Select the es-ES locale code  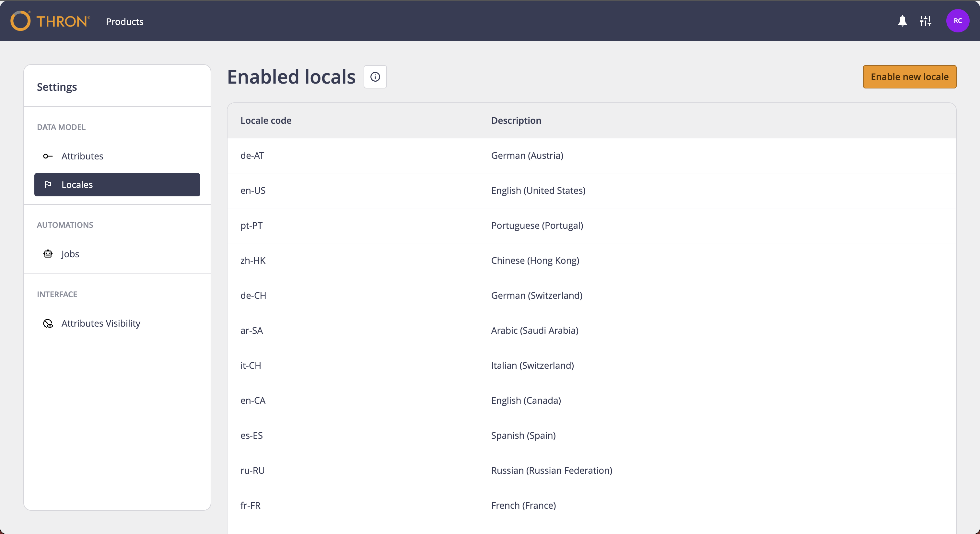[x=251, y=435]
